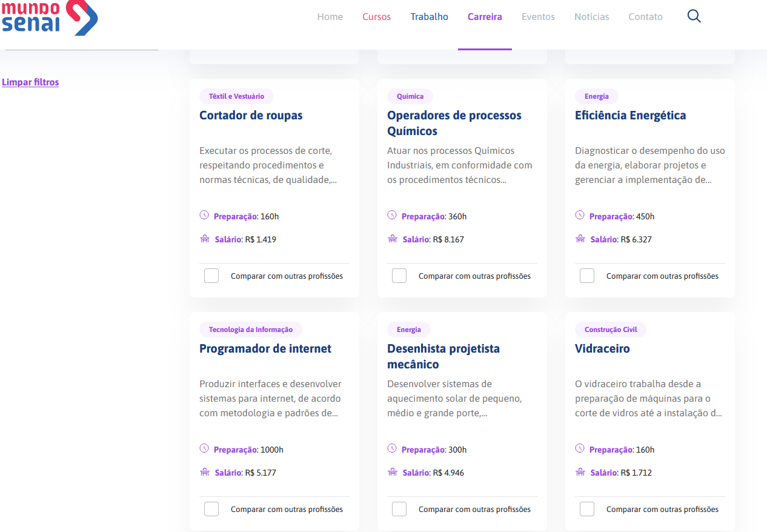Viewport: 767px width, 532px height.
Task: Click salary icon on Vidraceiro card
Action: click(x=580, y=472)
